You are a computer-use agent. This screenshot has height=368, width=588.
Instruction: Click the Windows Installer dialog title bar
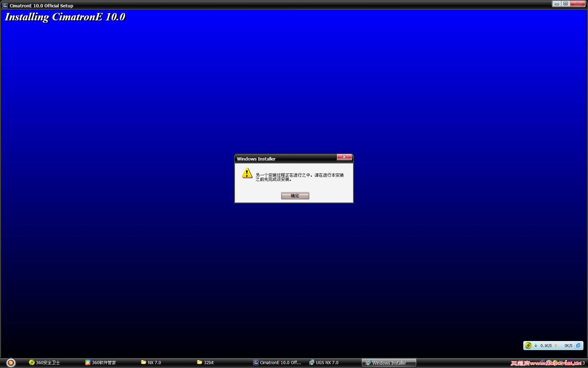pos(285,159)
